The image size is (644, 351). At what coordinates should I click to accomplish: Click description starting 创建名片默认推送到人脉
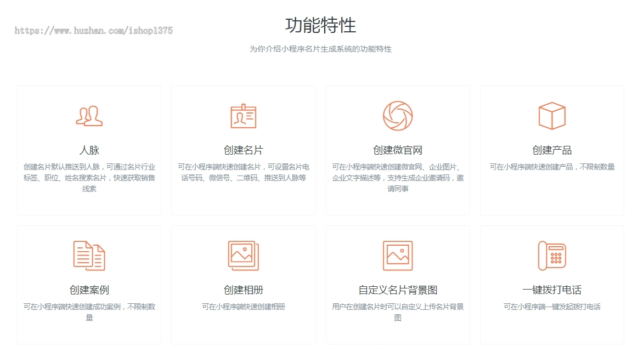(89, 178)
